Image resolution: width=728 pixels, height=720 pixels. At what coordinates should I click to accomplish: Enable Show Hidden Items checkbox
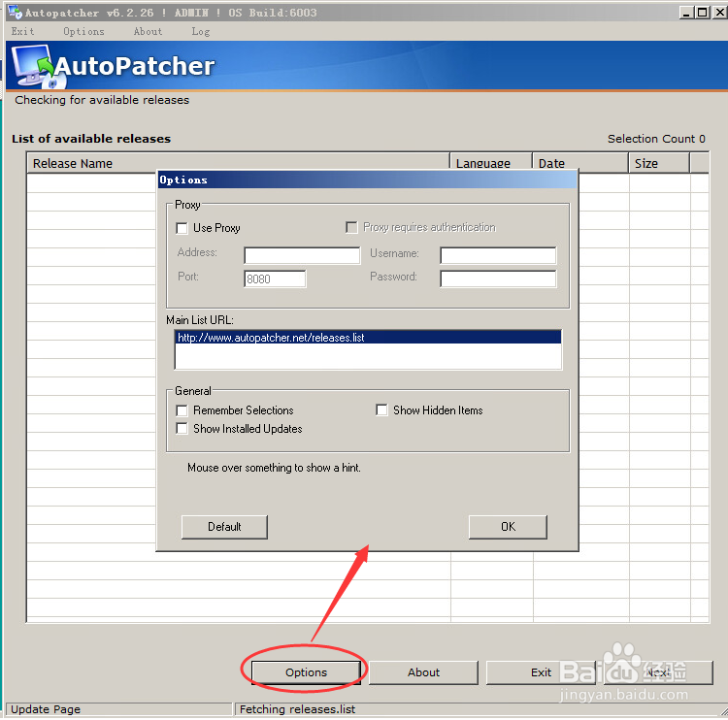381,409
